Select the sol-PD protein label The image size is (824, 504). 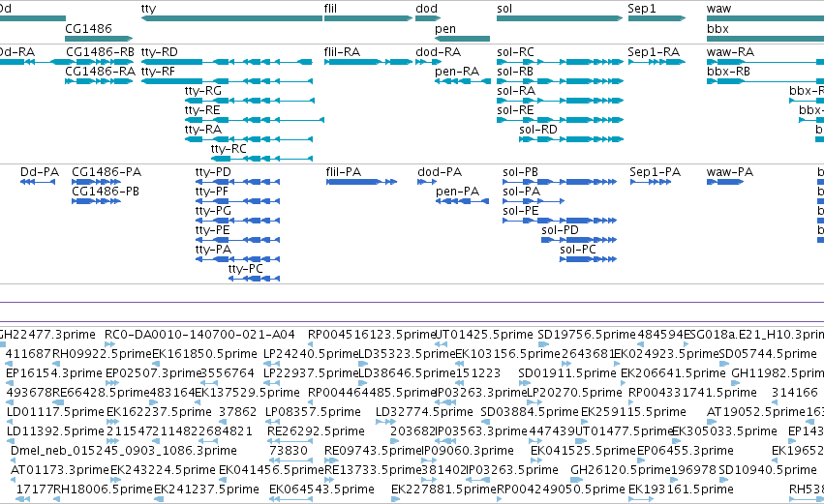tap(561, 230)
